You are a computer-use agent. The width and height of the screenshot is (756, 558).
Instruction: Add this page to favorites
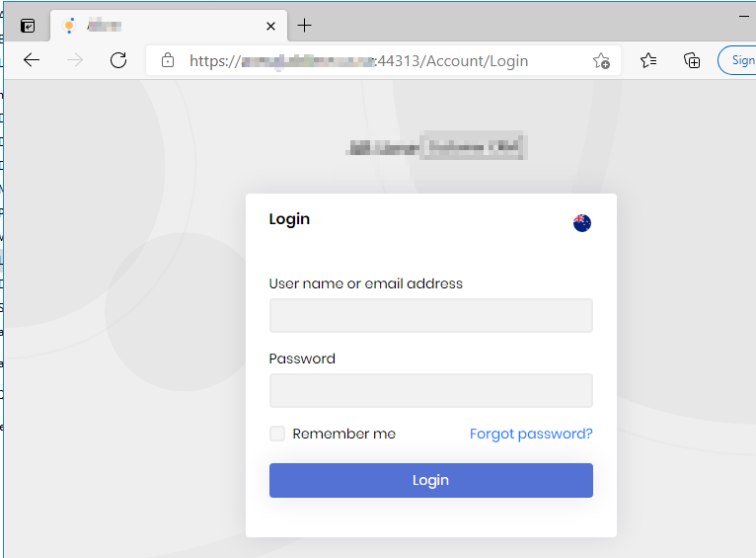pyautogui.click(x=601, y=60)
